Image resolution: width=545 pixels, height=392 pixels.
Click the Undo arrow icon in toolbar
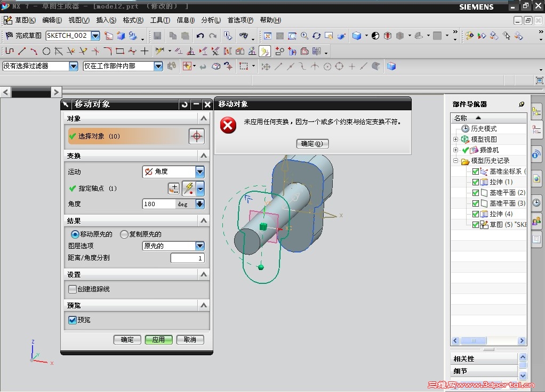[x=200, y=35]
